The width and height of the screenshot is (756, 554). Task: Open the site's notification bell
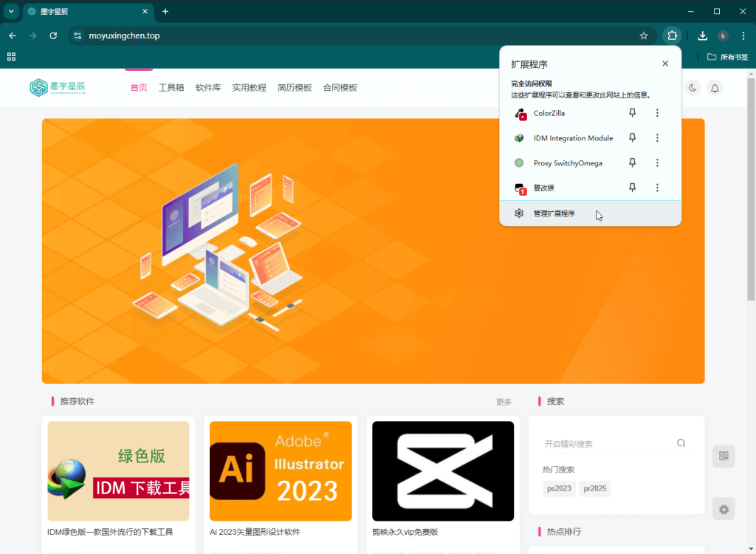714,87
